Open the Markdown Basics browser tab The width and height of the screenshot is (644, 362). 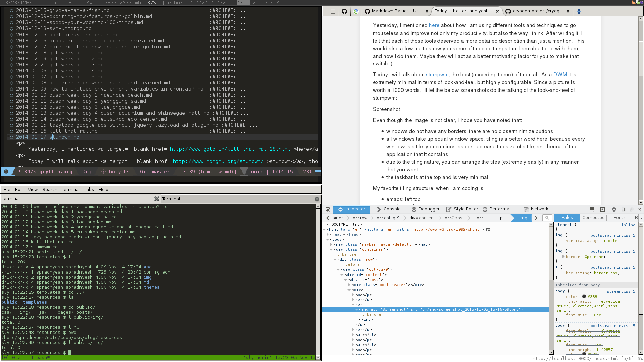pyautogui.click(x=395, y=11)
